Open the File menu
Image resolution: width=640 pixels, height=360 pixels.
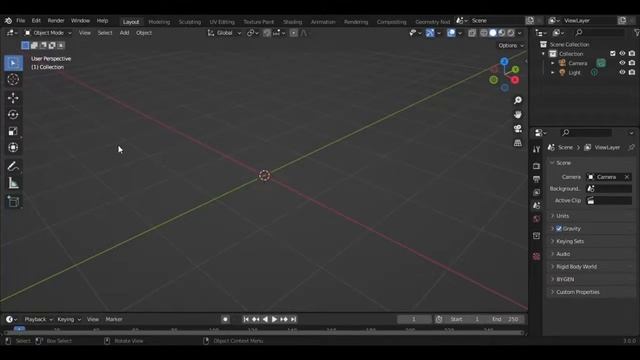[20, 20]
